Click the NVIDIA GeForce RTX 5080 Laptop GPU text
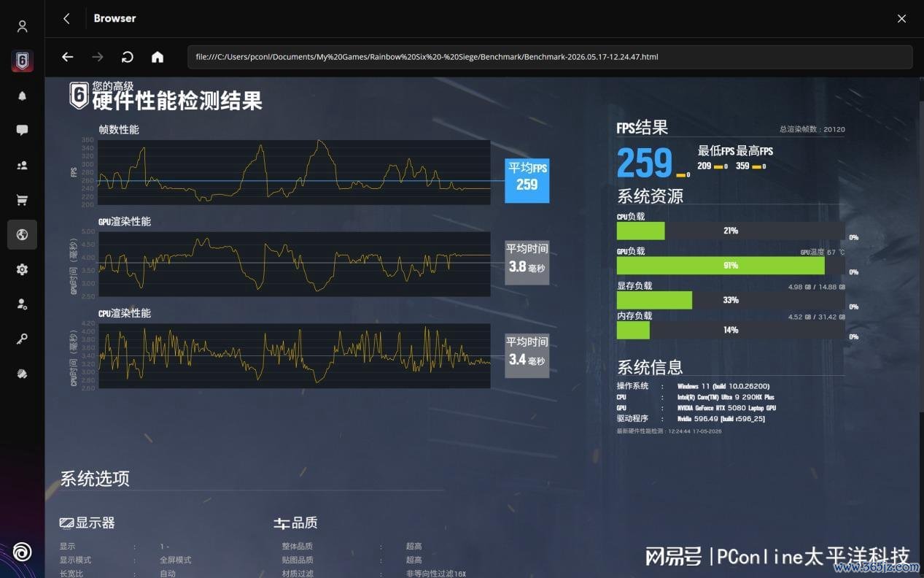Screen dimensions: 924x578 726,408
